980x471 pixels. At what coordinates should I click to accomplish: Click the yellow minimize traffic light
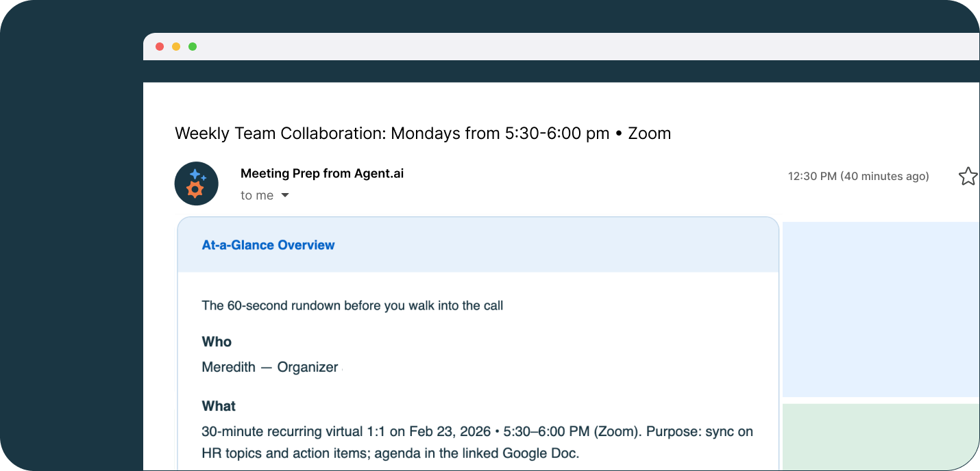pyautogui.click(x=176, y=46)
